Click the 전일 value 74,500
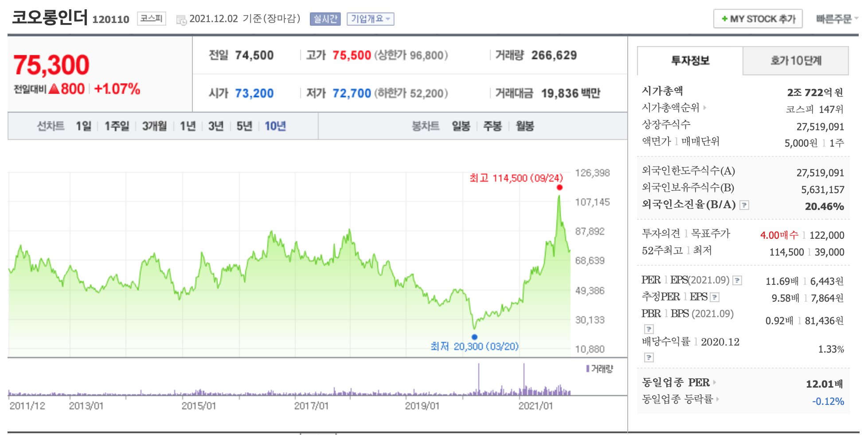 [x=254, y=55]
